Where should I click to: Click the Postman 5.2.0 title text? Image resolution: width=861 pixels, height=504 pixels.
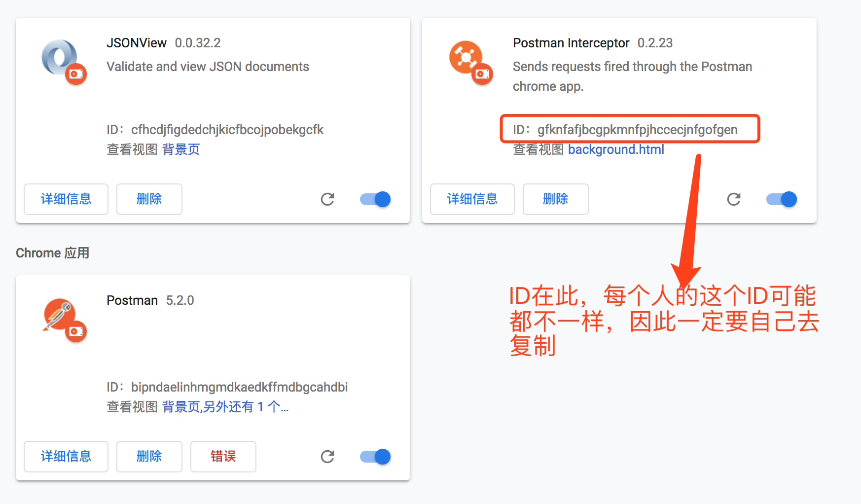tap(150, 300)
